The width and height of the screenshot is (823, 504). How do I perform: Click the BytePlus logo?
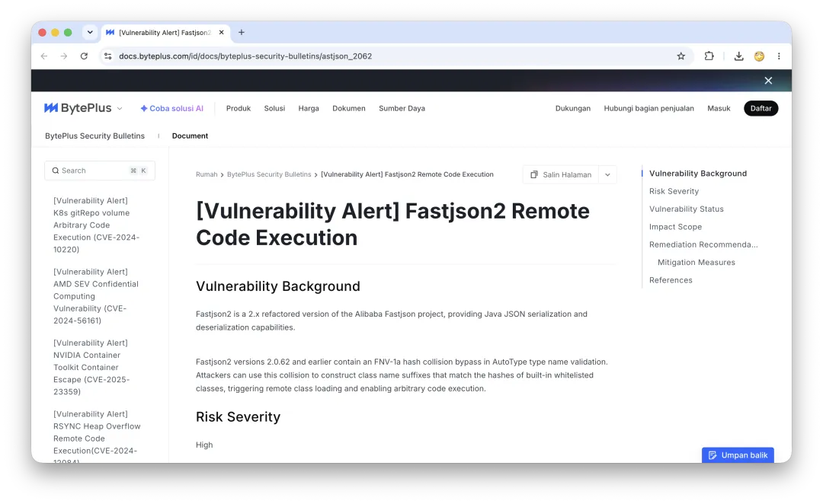click(78, 108)
